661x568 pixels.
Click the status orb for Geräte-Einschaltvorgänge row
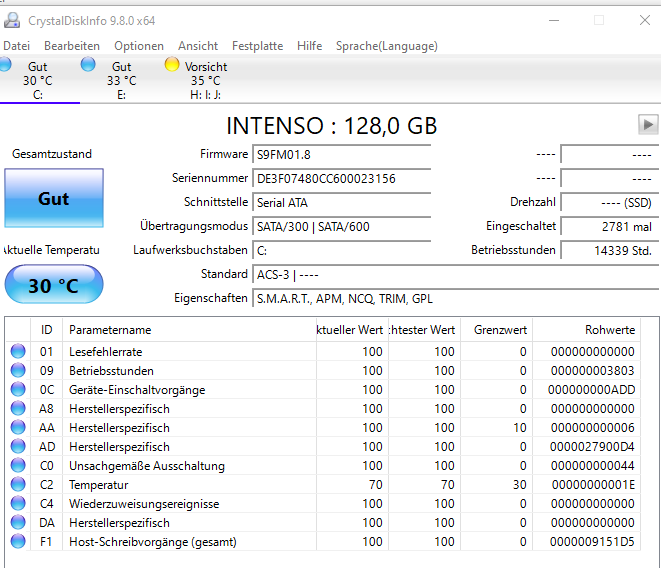(18, 389)
